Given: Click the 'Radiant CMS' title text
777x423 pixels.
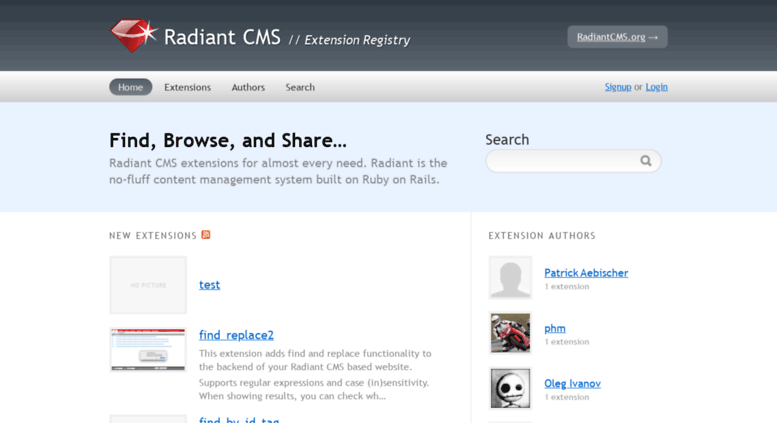Looking at the screenshot, I should pyautogui.click(x=222, y=37).
